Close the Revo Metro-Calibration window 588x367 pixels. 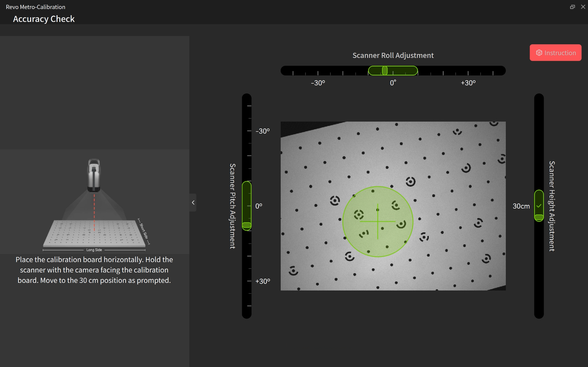pos(583,7)
